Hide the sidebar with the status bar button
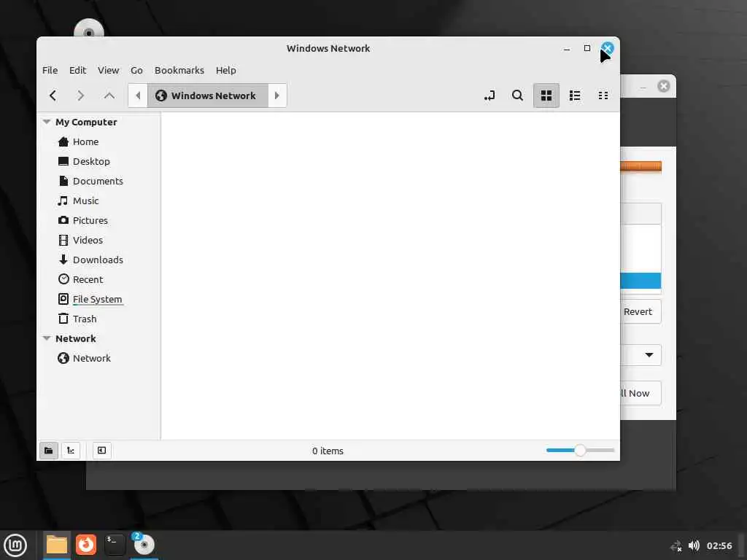Image resolution: width=747 pixels, height=560 pixels. click(102, 451)
